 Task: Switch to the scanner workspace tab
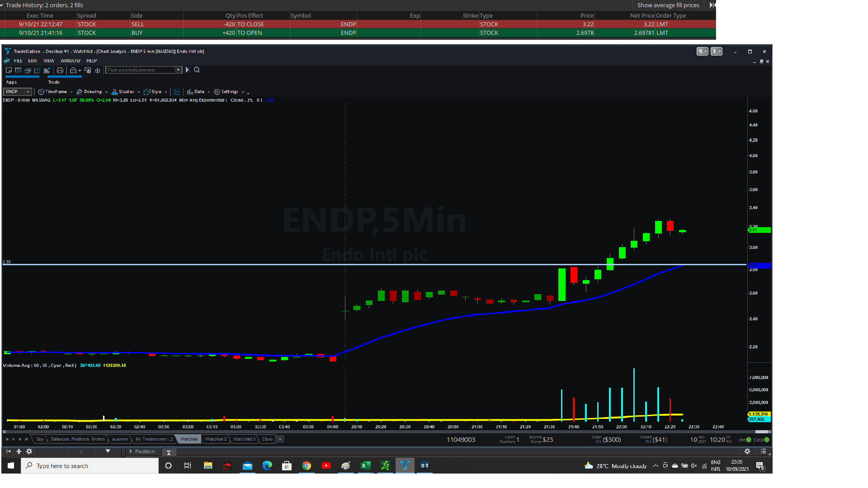click(120, 439)
